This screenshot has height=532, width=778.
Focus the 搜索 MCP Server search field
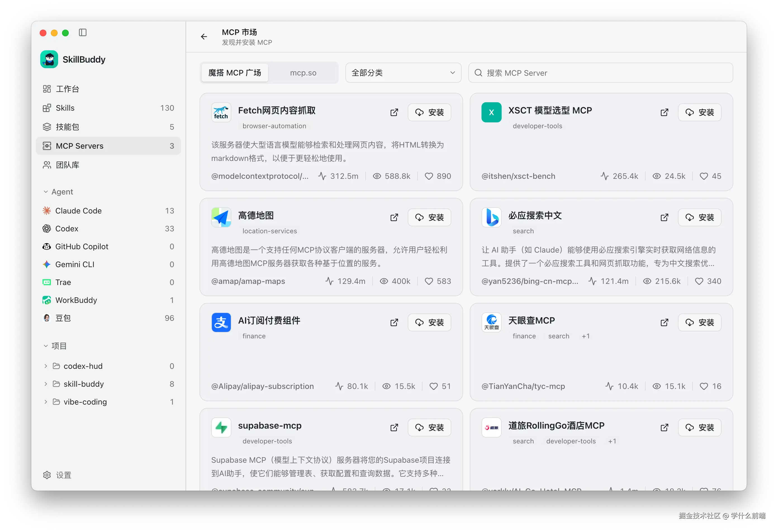[x=601, y=73]
